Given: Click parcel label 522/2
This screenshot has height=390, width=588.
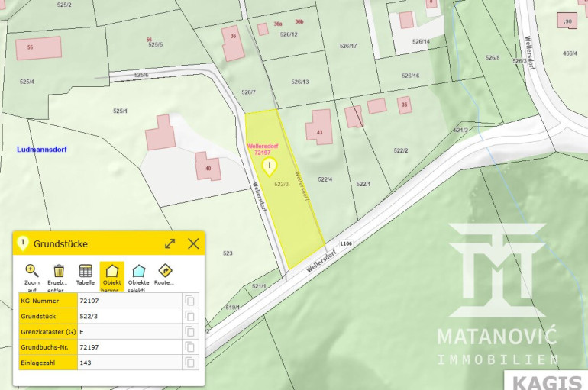Looking at the screenshot, I should tap(401, 150).
